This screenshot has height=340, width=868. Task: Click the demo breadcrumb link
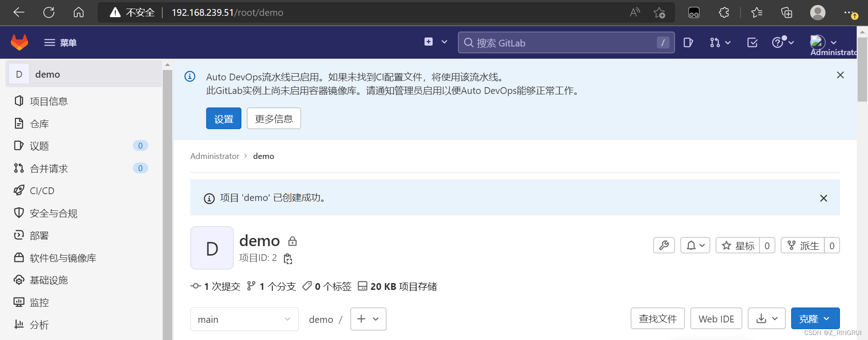click(264, 156)
